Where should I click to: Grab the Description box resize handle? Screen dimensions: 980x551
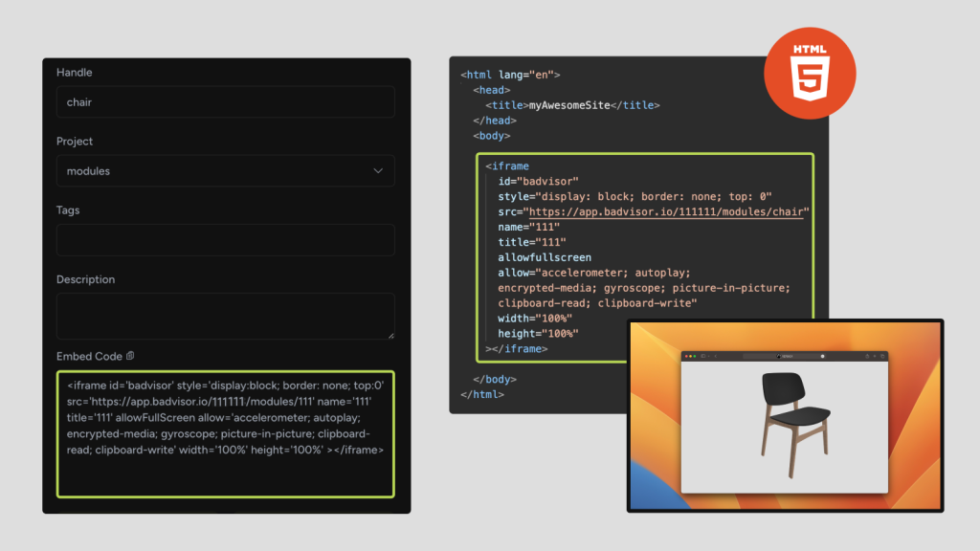(390, 336)
